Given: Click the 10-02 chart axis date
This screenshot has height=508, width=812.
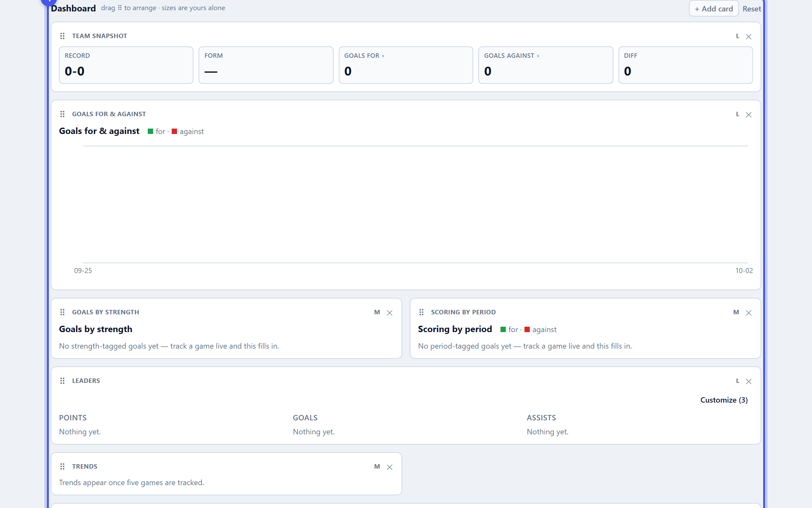Looking at the screenshot, I should point(744,271).
